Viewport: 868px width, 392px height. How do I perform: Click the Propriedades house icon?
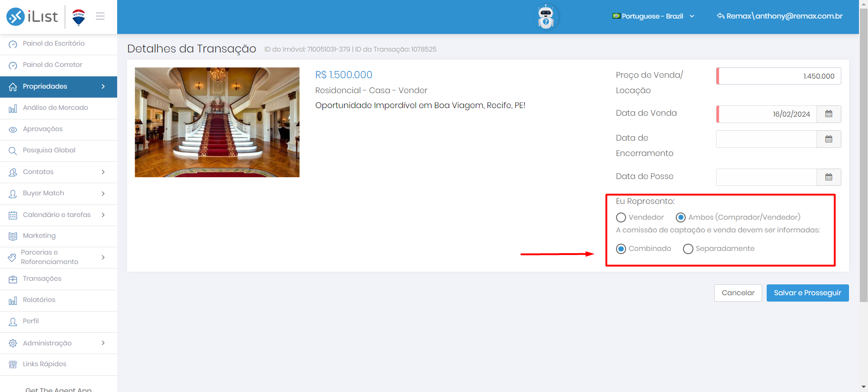(13, 86)
